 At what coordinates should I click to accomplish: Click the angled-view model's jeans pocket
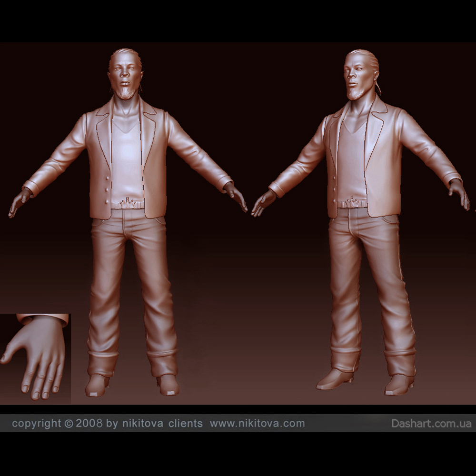tap(389, 220)
